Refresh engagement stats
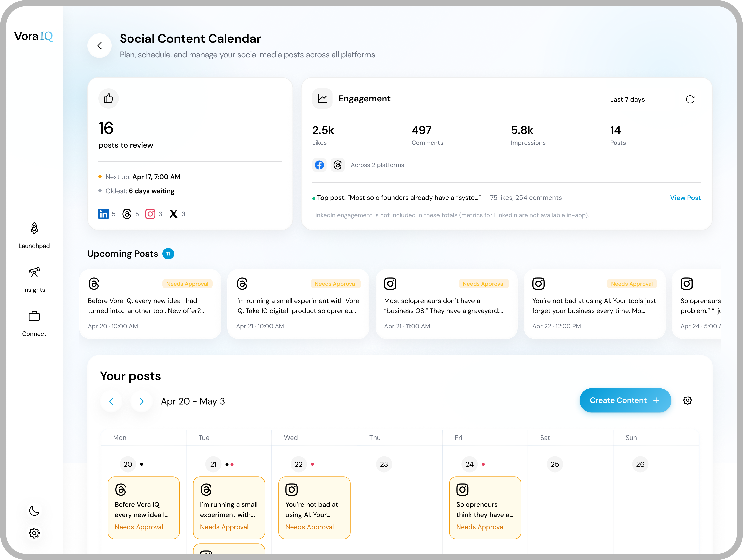Image resolution: width=743 pixels, height=560 pixels. click(x=690, y=99)
